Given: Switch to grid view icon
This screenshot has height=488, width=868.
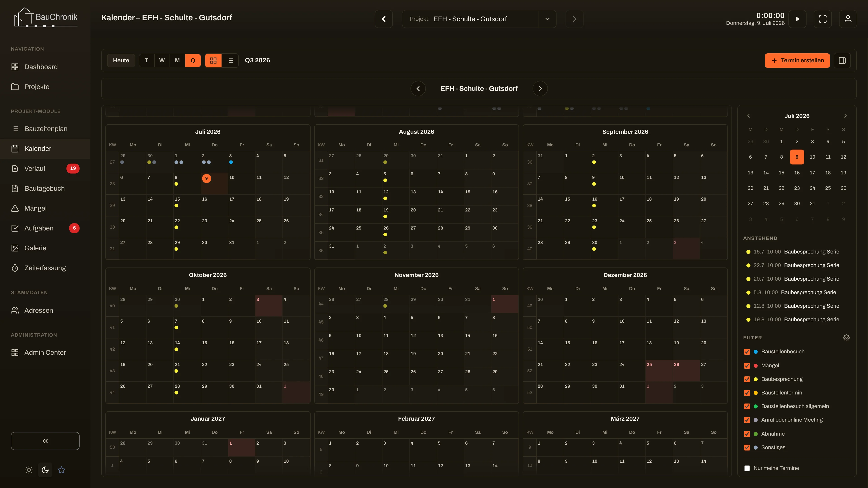Looking at the screenshot, I should tap(213, 61).
